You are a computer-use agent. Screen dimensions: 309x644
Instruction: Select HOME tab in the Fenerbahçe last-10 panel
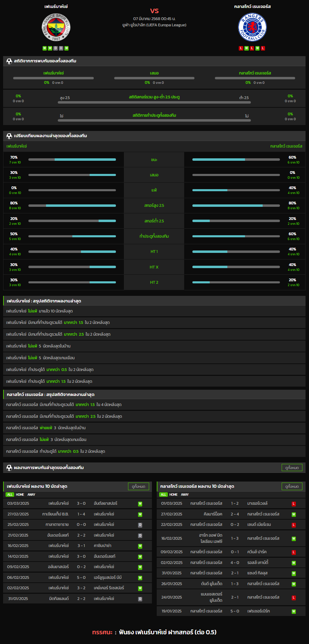pyautogui.click(x=20, y=495)
